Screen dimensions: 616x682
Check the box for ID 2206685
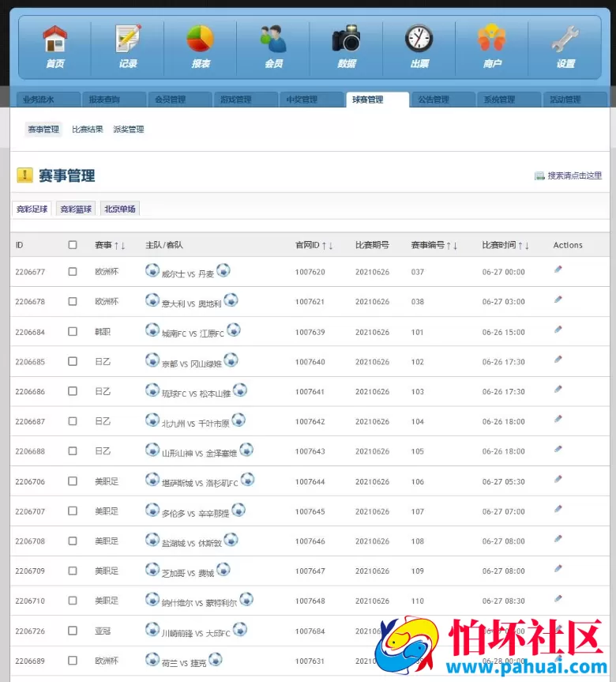pos(73,361)
